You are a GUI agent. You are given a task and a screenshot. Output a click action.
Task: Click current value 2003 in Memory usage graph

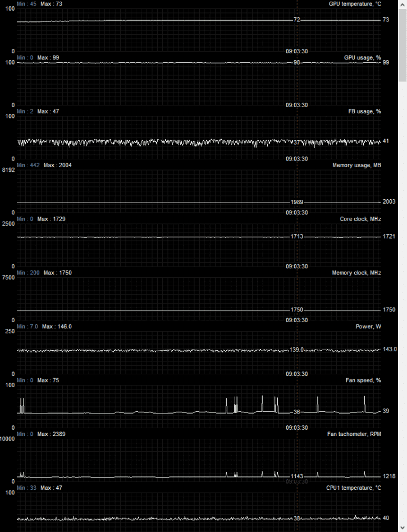click(x=389, y=201)
